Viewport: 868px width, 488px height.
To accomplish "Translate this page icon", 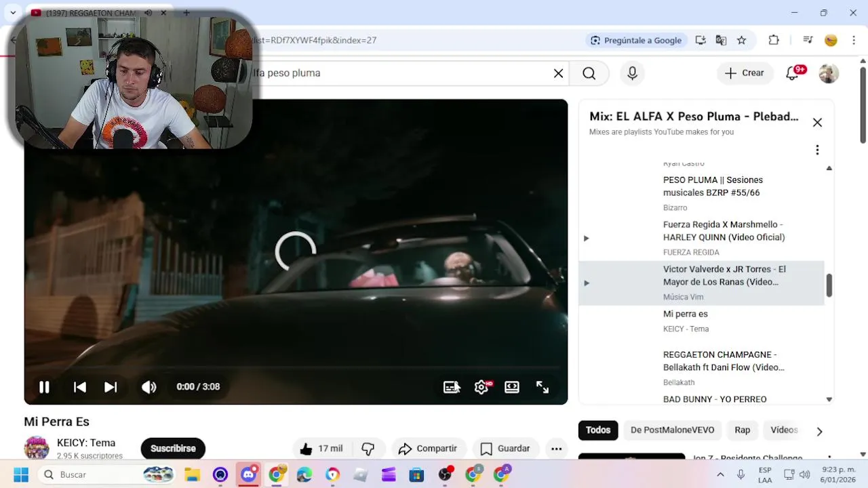I will [x=721, y=40].
